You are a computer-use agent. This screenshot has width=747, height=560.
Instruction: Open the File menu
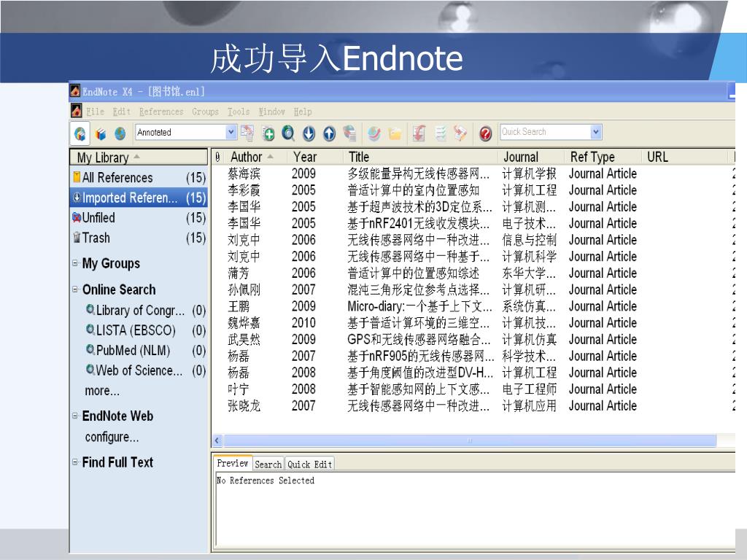96,112
